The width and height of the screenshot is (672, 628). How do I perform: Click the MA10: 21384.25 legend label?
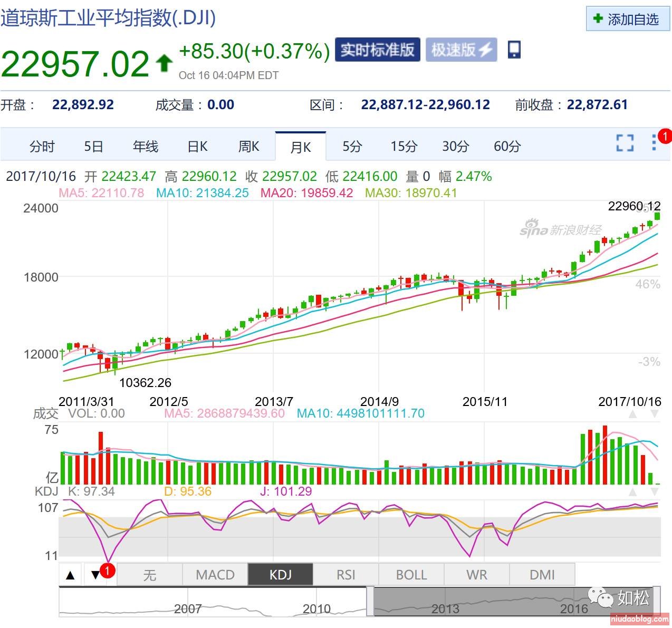point(202,192)
